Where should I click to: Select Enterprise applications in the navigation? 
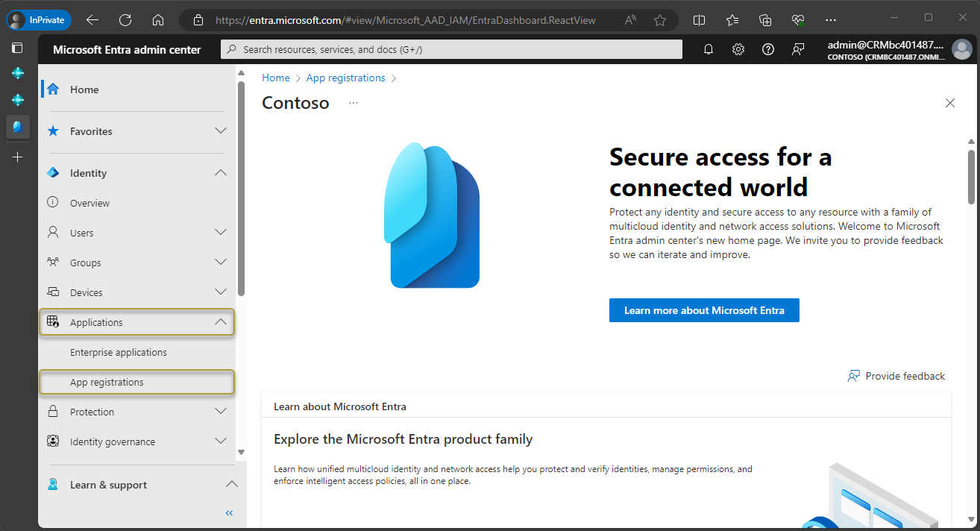click(x=118, y=351)
